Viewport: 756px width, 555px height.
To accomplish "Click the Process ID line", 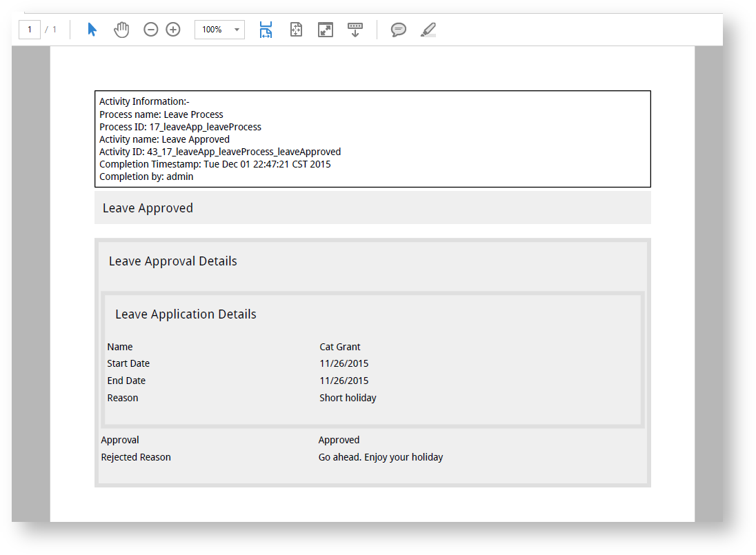I will (x=180, y=127).
